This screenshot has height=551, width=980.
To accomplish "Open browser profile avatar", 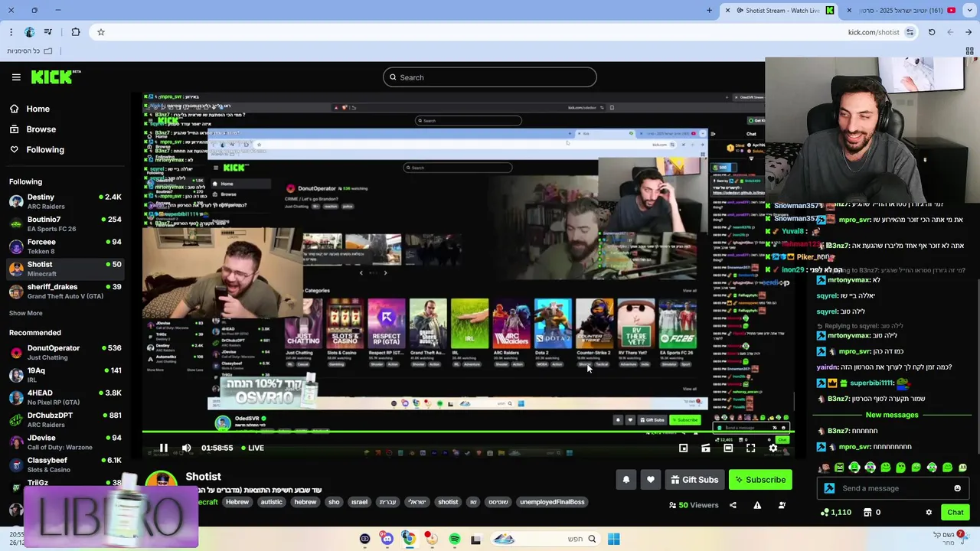I will pyautogui.click(x=29, y=32).
